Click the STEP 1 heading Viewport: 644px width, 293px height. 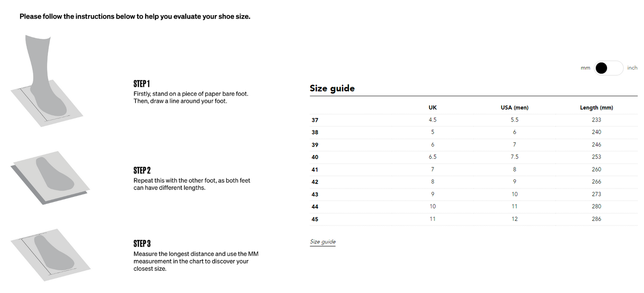142,84
